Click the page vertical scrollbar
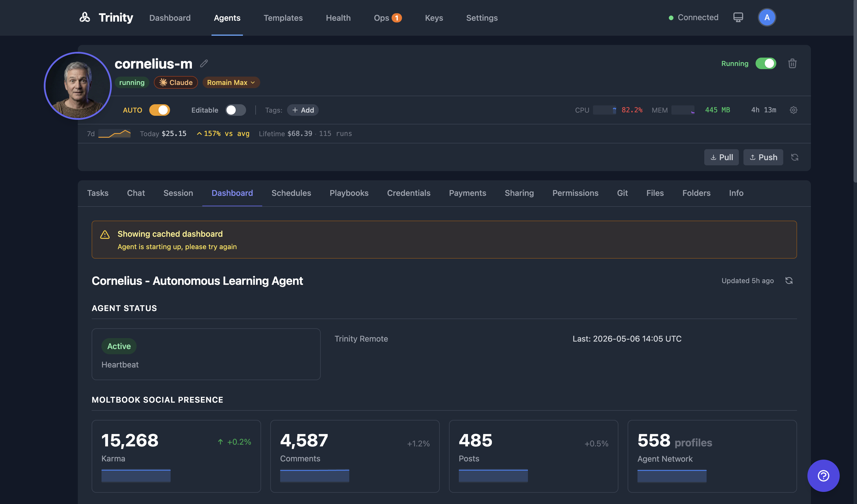The width and height of the screenshot is (857, 504). tap(855, 92)
